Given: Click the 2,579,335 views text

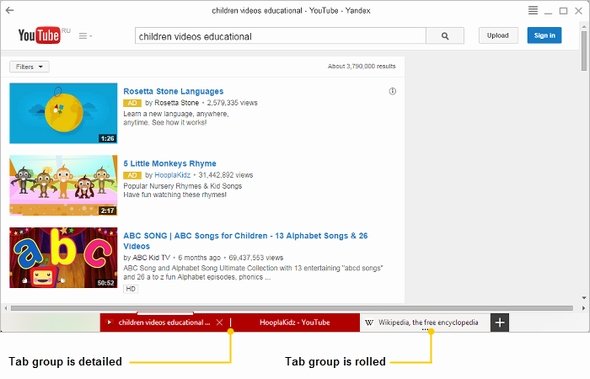Looking at the screenshot, I should click(x=232, y=103).
